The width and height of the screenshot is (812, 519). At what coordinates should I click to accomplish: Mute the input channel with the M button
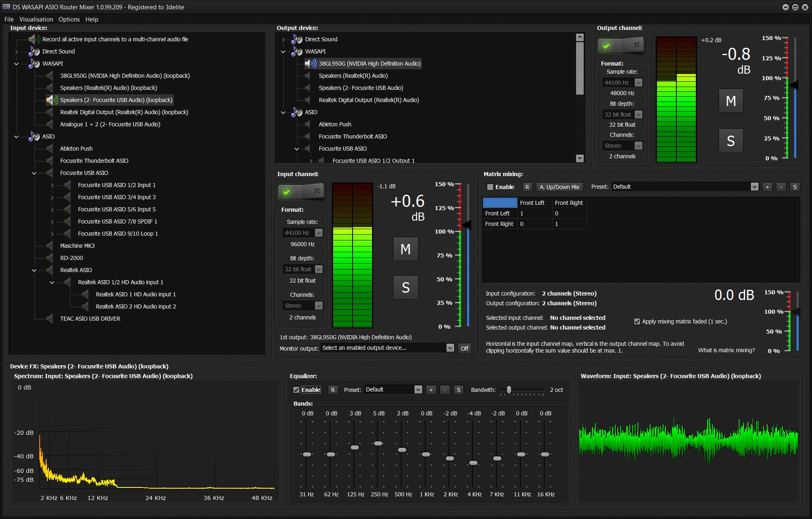tap(405, 249)
